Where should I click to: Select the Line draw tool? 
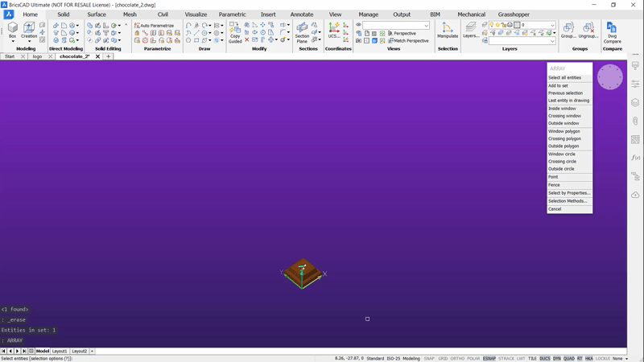pyautogui.click(x=196, y=33)
